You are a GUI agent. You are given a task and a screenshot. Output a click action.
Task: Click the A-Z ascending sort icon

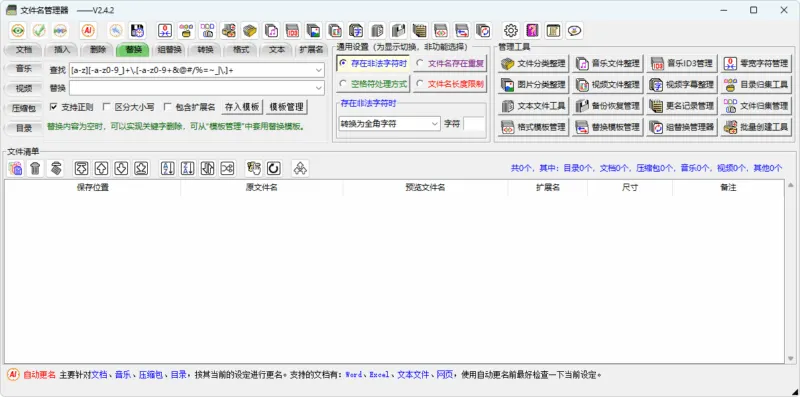168,168
